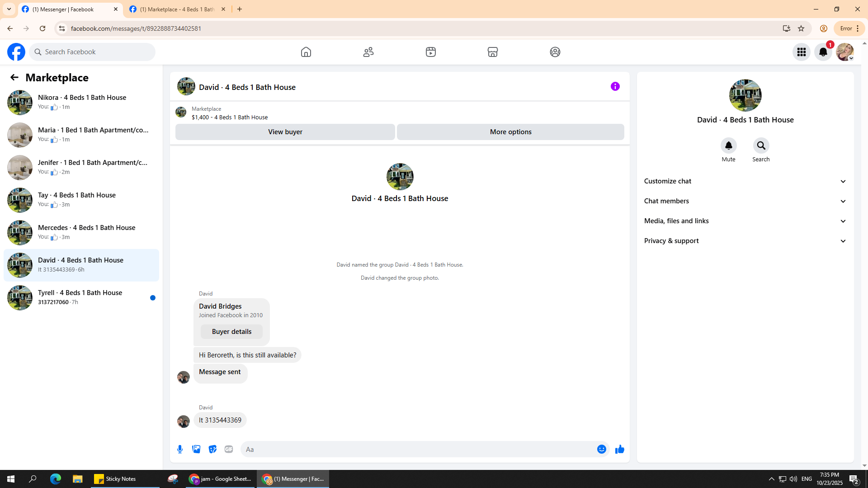
Task: Open Marketplace from the top navigation
Action: click(492, 52)
